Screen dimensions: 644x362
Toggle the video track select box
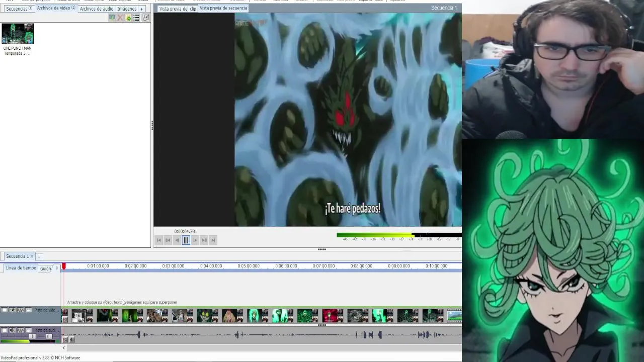coord(5,310)
